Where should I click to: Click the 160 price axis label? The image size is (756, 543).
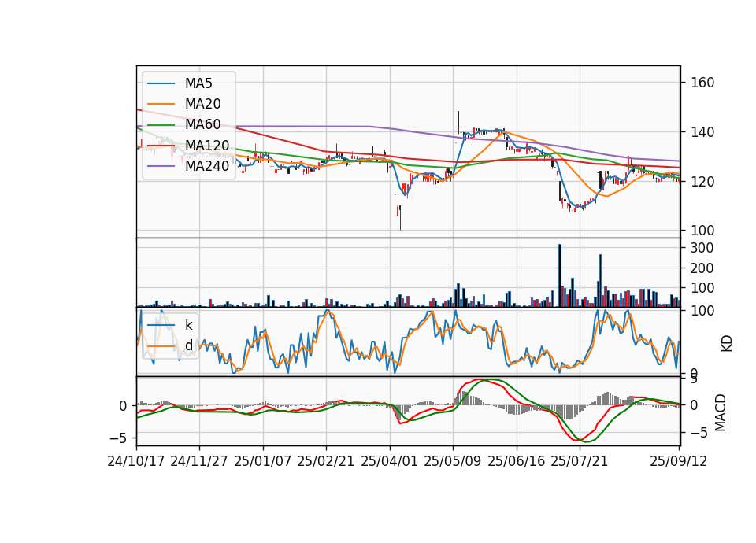tap(702, 83)
